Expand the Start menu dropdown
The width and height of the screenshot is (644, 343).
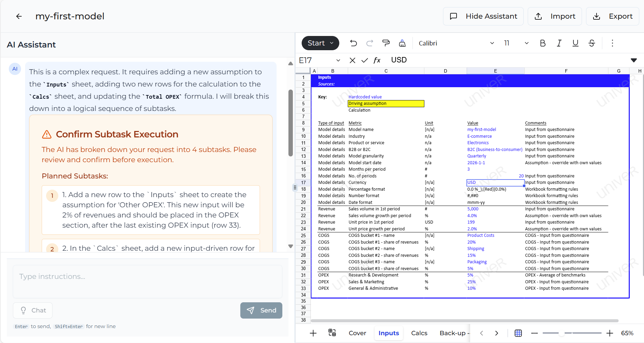pyautogui.click(x=320, y=43)
